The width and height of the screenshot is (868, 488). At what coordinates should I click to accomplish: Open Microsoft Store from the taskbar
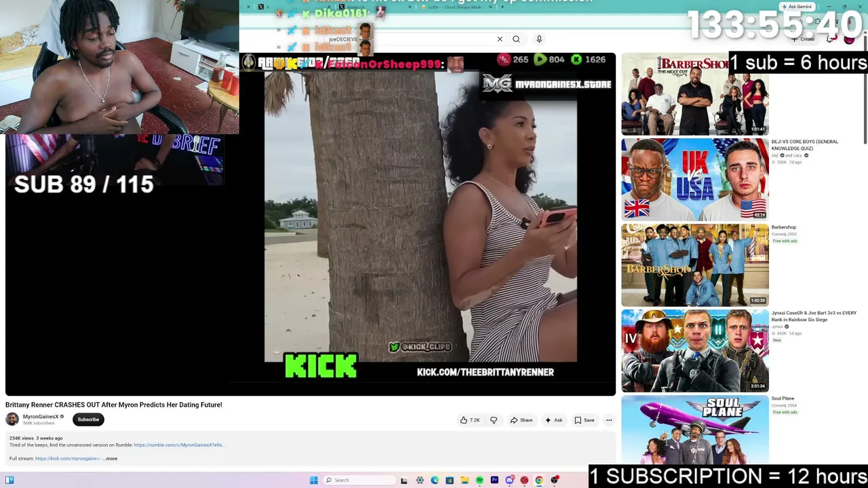(450, 480)
